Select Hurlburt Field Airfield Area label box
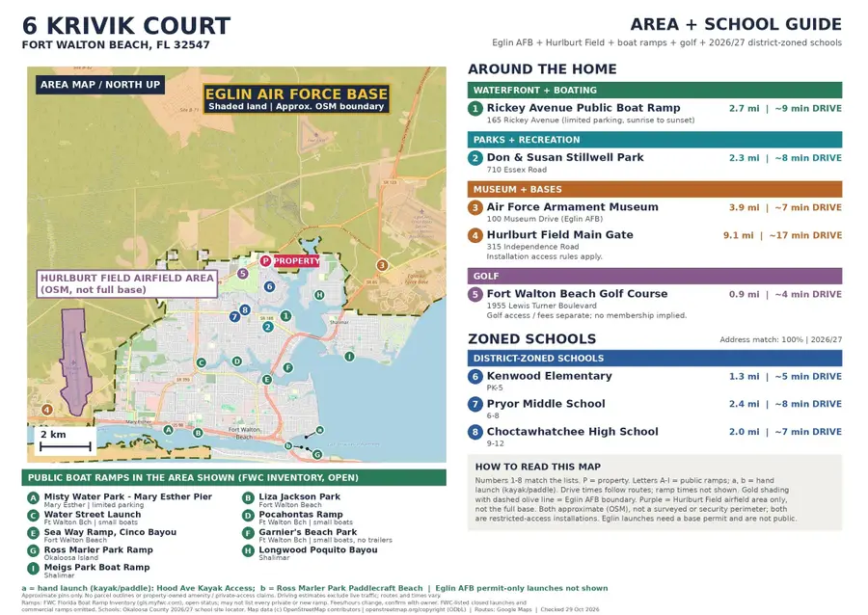Viewport: 868px width, 615px height. click(x=126, y=283)
